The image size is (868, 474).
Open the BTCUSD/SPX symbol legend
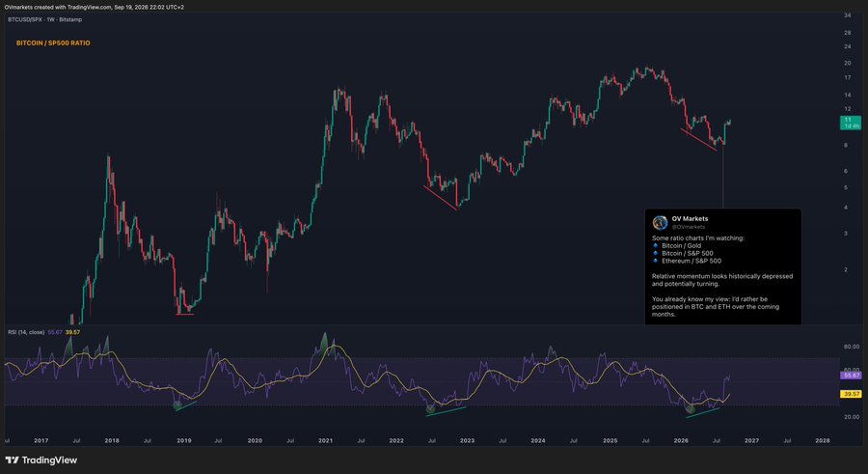[44, 19]
